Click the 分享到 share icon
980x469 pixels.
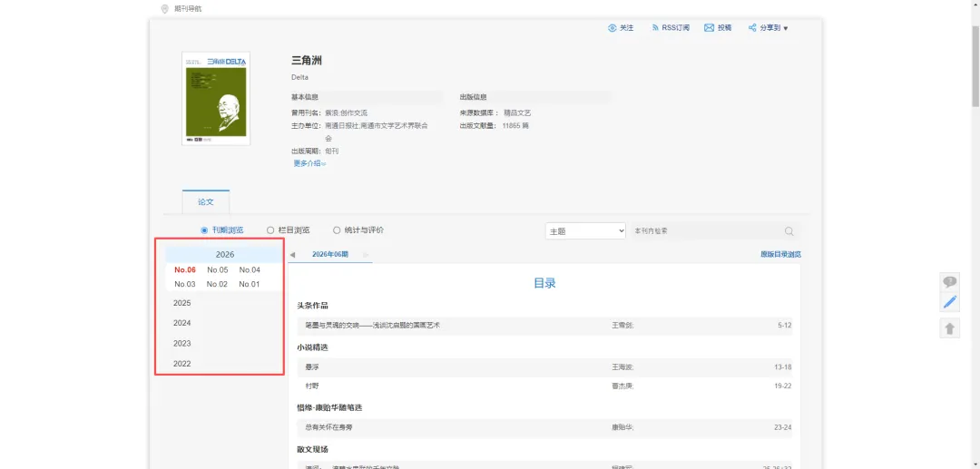tap(752, 28)
